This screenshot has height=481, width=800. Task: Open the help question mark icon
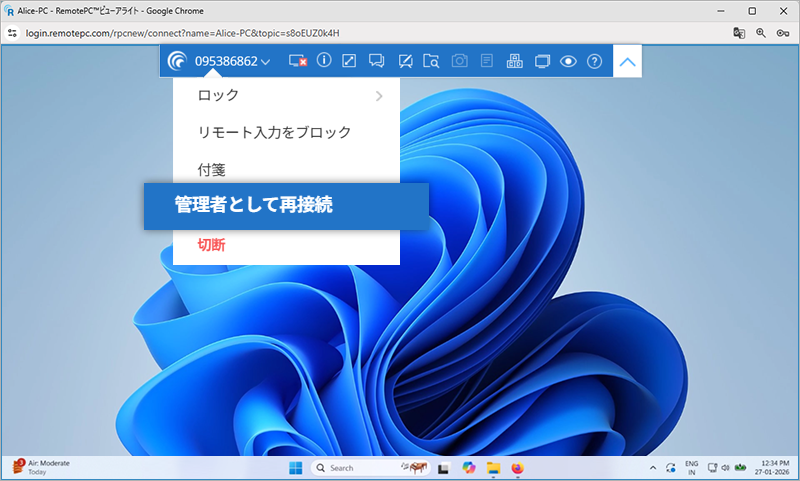click(594, 61)
